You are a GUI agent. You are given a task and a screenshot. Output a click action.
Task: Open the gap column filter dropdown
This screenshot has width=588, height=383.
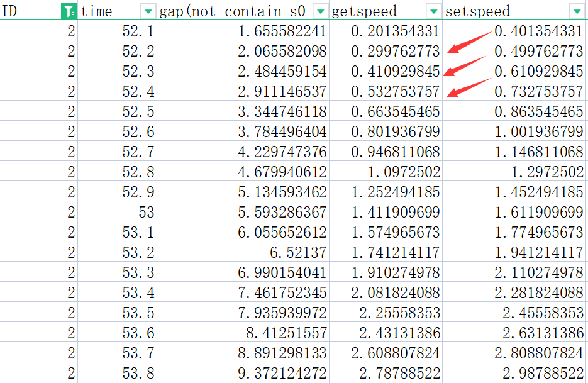(321, 11)
